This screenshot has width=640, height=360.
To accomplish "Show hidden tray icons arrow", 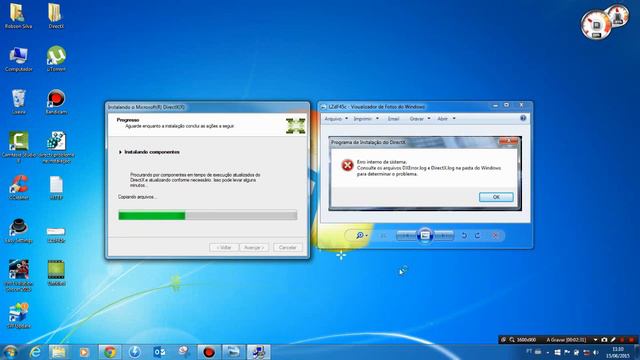I will click(548, 352).
